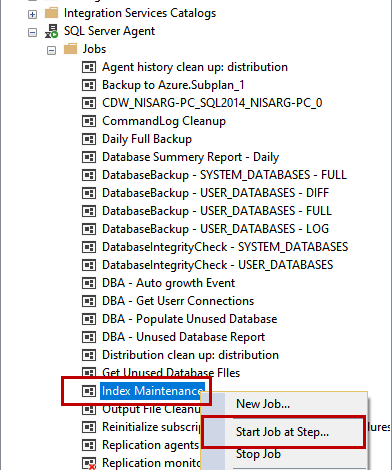Screen dimensions: 392x470
Task: Click job icon for Reinitialize subscriptions
Action: tap(89, 427)
